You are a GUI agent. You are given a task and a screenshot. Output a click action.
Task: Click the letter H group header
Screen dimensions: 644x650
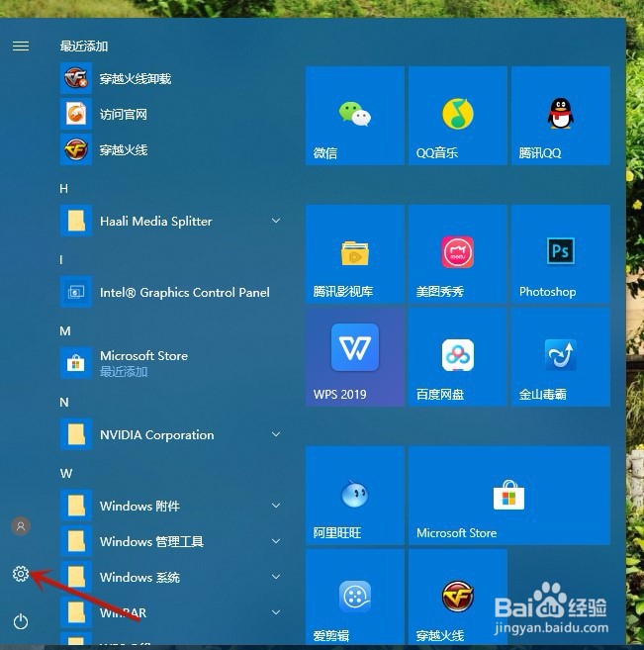tap(64, 189)
